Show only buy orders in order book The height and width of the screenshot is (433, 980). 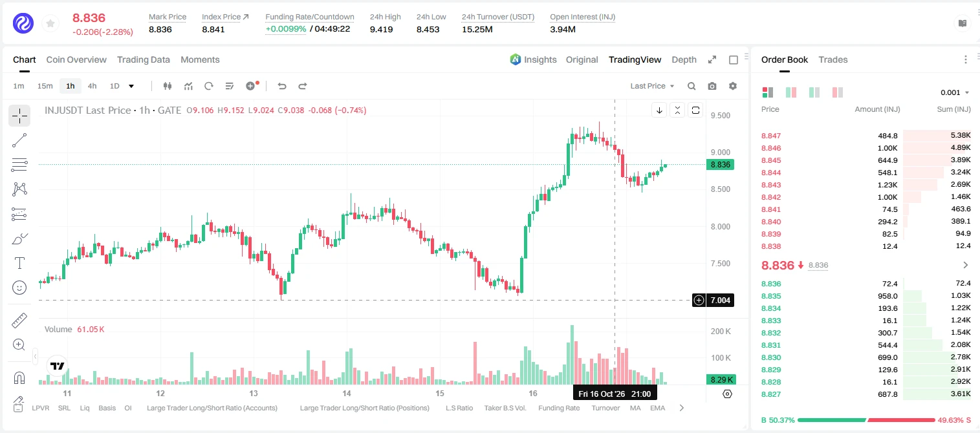click(814, 92)
